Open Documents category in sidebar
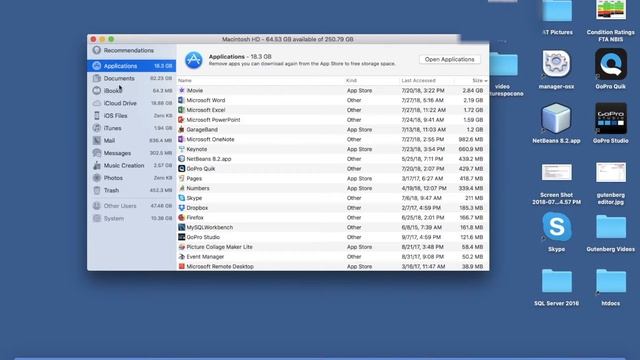The width and height of the screenshot is (640, 360). (x=131, y=78)
